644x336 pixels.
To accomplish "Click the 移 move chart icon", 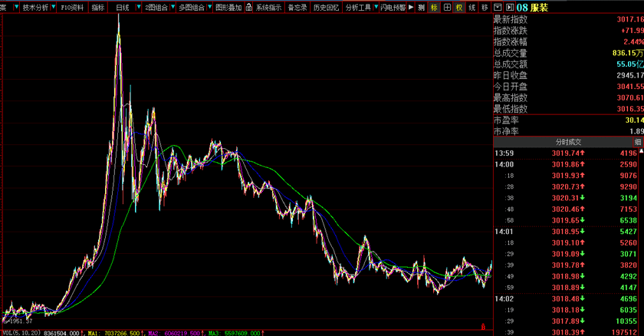I will click(485, 7).
